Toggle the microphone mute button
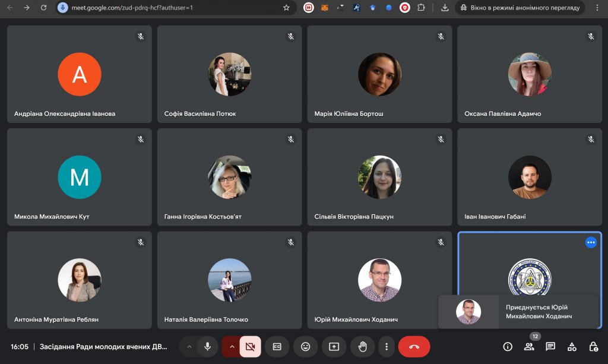The height and width of the screenshot is (364, 608). click(207, 346)
